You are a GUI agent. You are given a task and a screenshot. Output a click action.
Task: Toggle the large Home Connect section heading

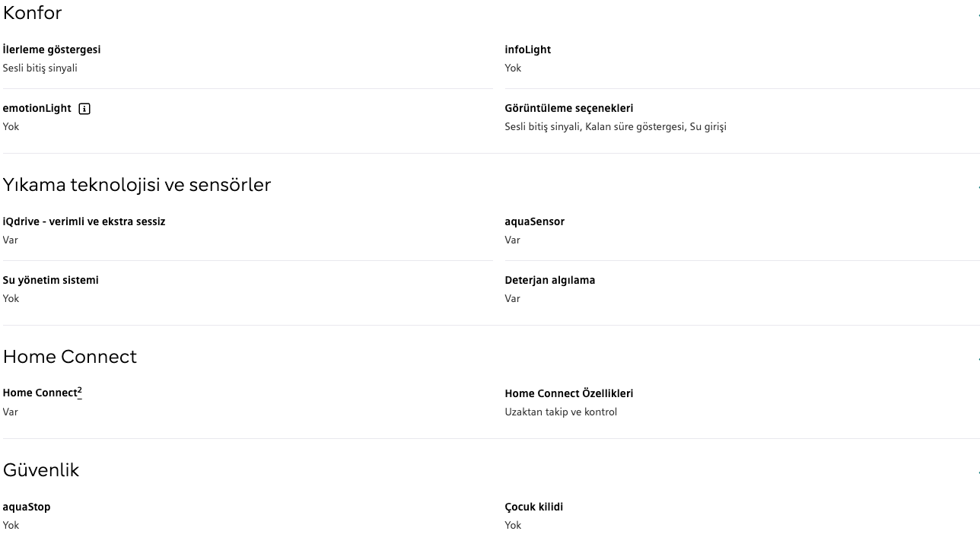coord(70,357)
